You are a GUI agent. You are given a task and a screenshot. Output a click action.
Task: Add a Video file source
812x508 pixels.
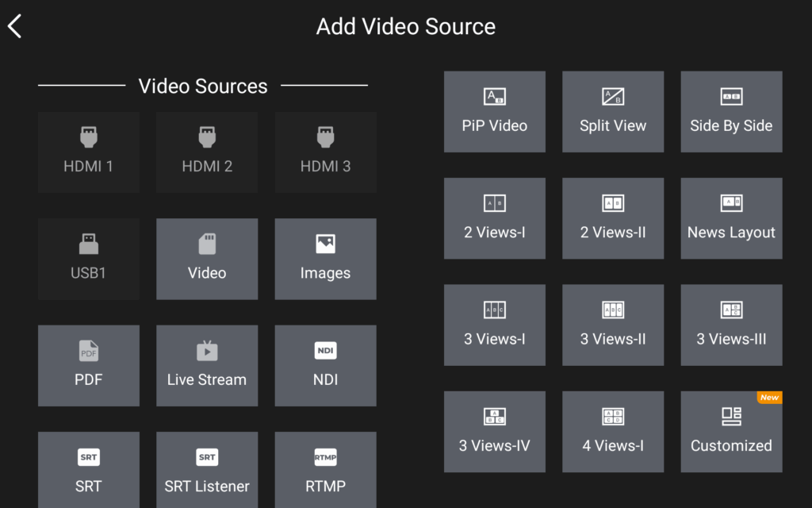[x=207, y=259]
